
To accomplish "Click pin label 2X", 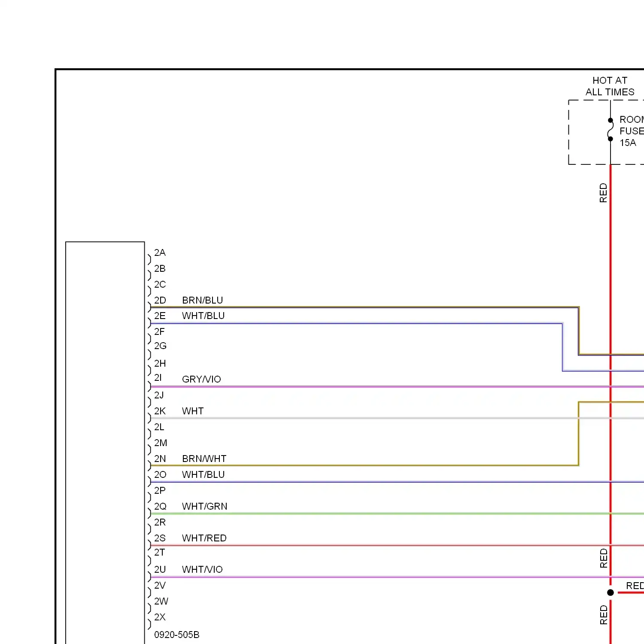I will point(160,617).
